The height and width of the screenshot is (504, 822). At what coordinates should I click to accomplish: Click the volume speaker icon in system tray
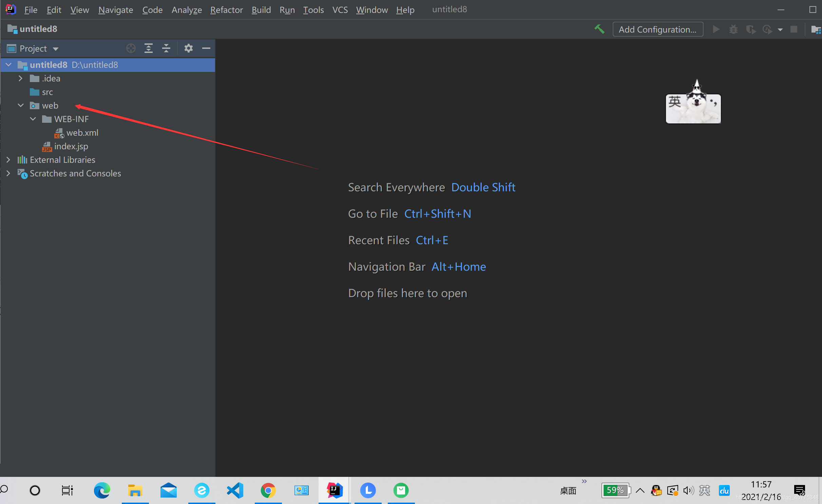click(688, 490)
